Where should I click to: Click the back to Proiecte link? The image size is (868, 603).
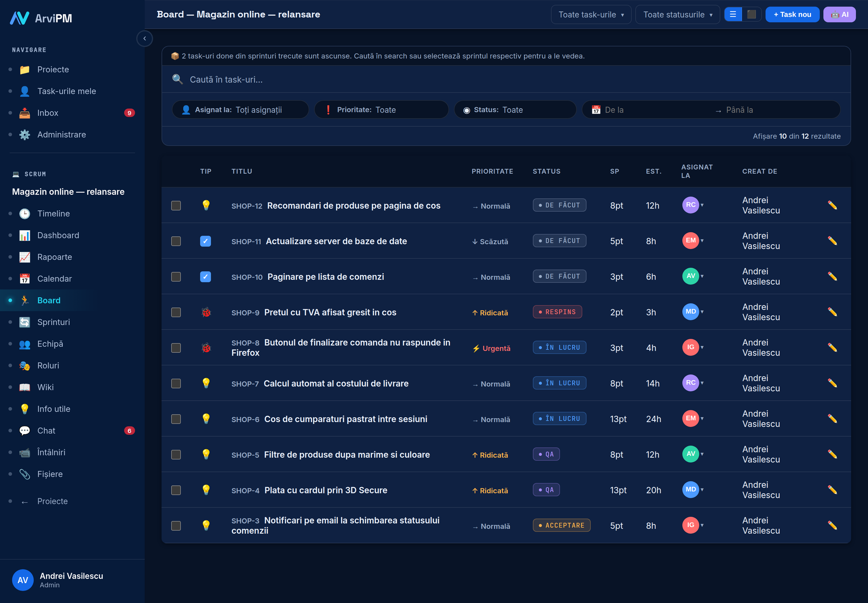[72, 501]
